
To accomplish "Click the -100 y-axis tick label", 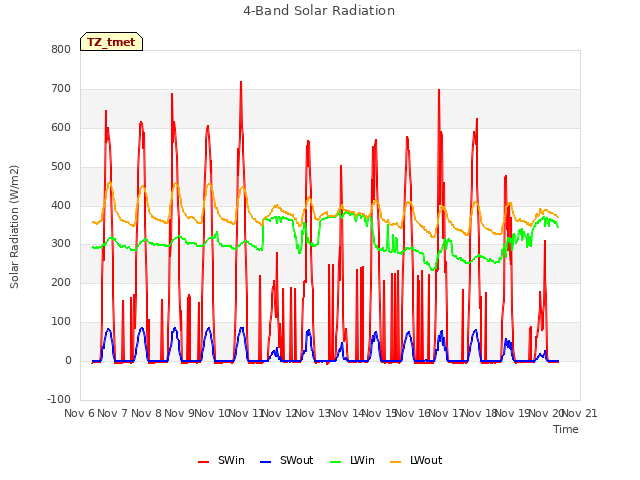I will pyautogui.click(x=59, y=399).
